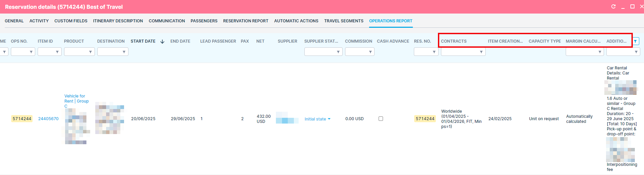Open the Travel Segments tab
The width and height of the screenshot is (644, 175).
343,21
